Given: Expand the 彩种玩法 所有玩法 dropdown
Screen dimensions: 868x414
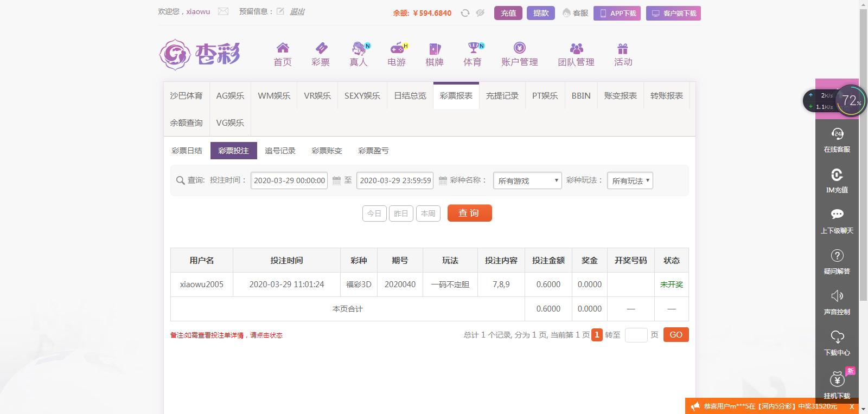Looking at the screenshot, I should point(630,180).
